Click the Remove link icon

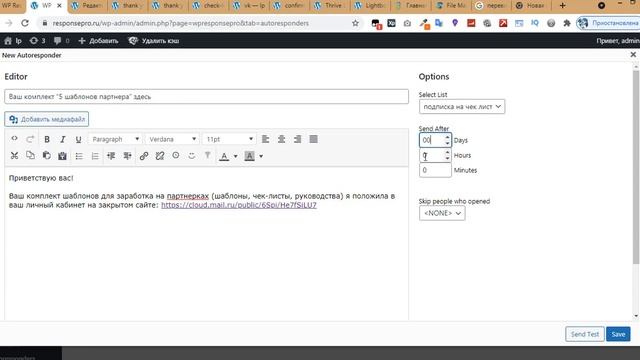click(x=160, y=156)
